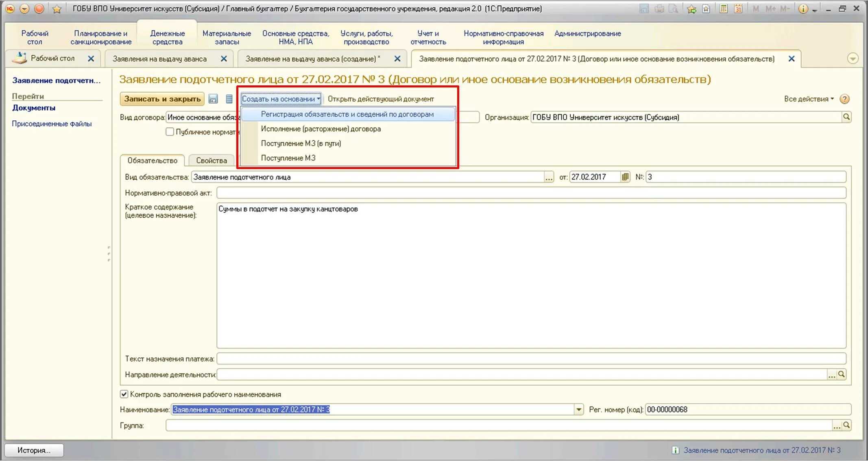Click the Записать и закрыть button
Viewport: 868px width, 461px height.
click(162, 99)
